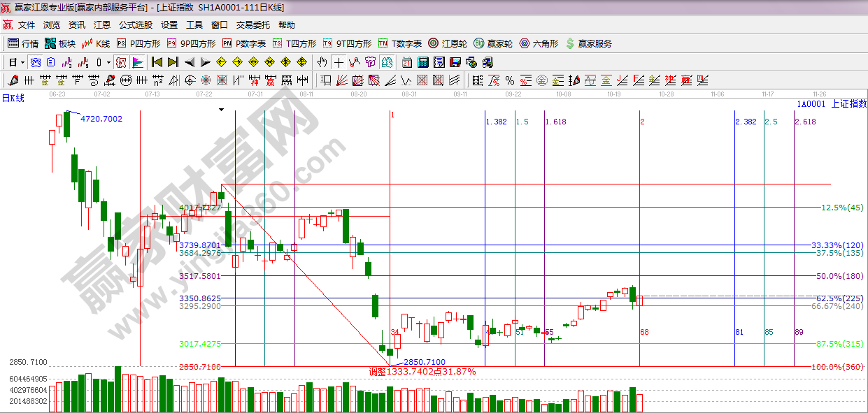The image size is (868, 413).
Task: Click the calculator icon in toolbar
Action: [422, 62]
